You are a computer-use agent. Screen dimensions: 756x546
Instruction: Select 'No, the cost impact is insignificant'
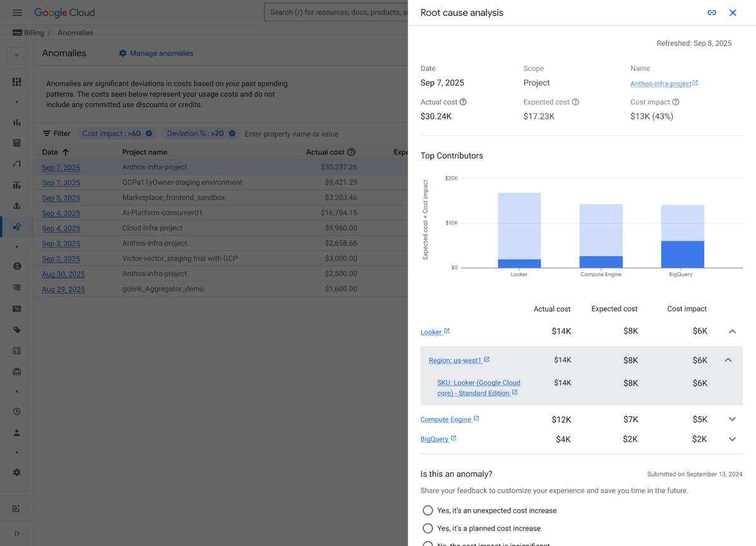[428, 544]
